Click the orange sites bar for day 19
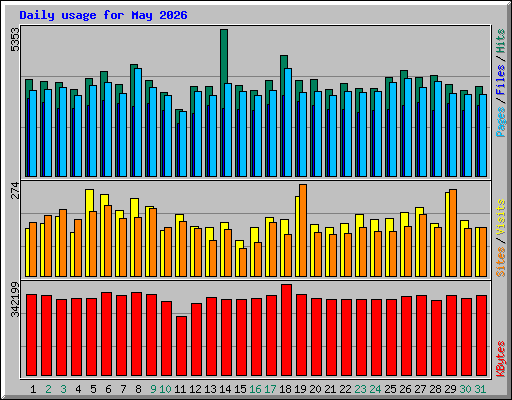Image resolution: width=512 pixels, height=400 pixels. (x=303, y=230)
